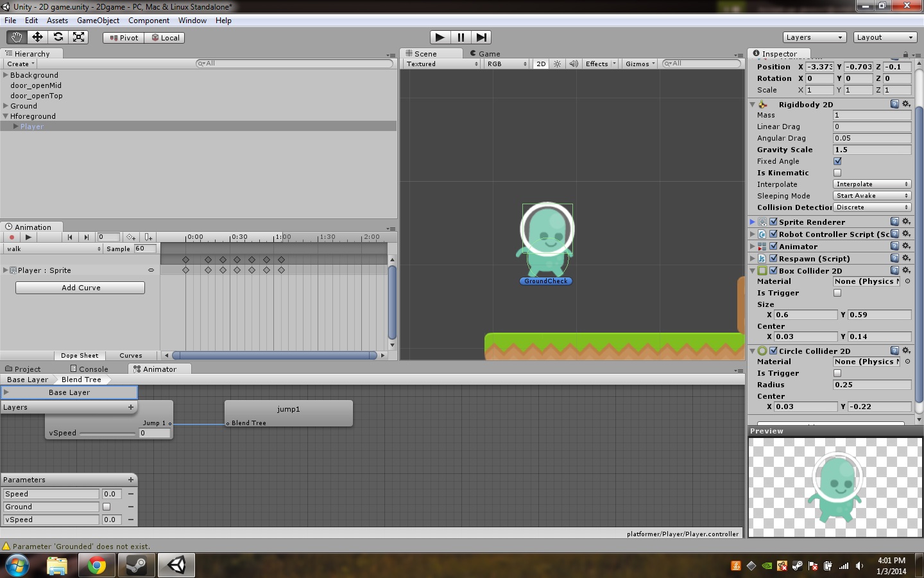Open the Textured draw mode dropdown
The height and width of the screenshot is (578, 924).
point(441,64)
